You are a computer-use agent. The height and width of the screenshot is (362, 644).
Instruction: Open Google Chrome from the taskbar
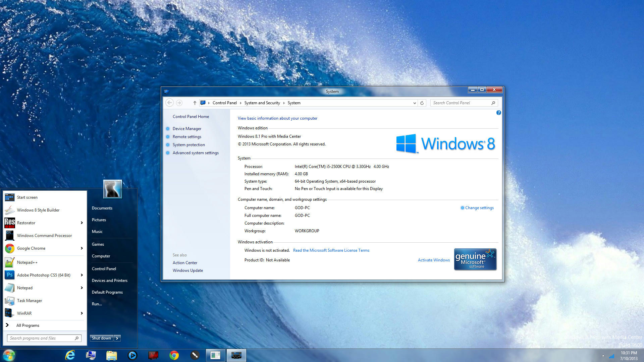click(x=174, y=355)
